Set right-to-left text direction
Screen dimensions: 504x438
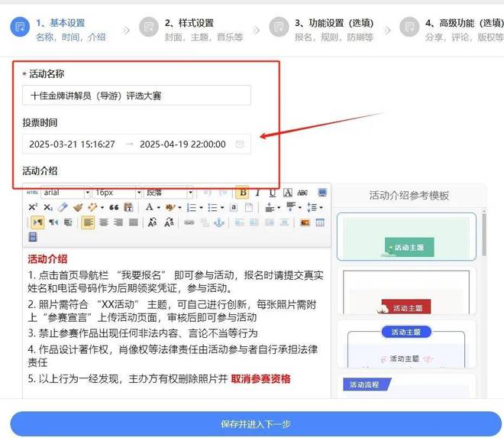coord(53,222)
